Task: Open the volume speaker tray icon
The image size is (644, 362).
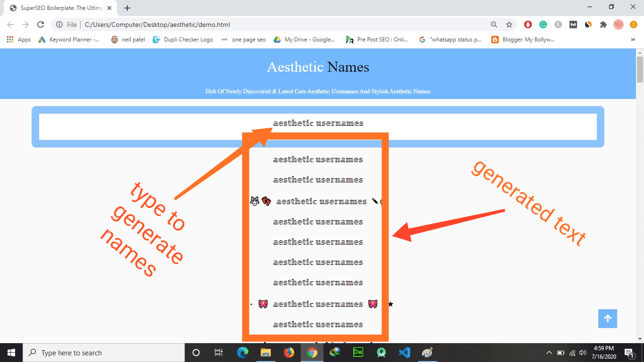Action: click(583, 353)
